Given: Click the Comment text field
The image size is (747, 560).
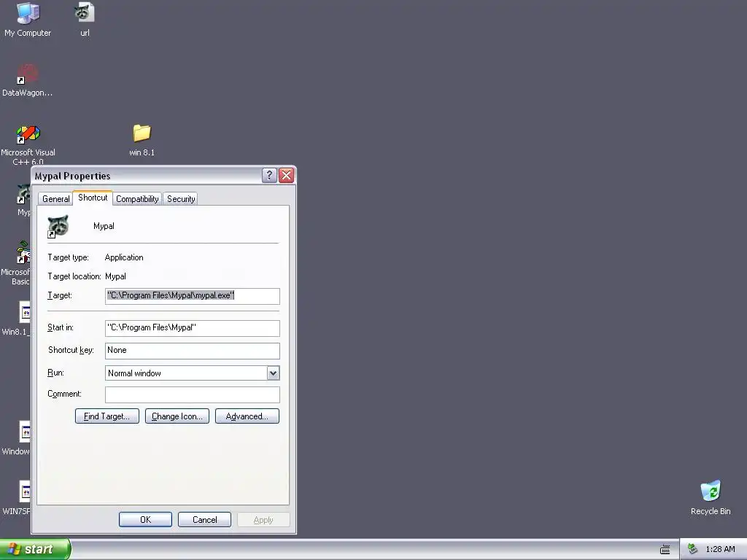Looking at the screenshot, I should coord(193,394).
